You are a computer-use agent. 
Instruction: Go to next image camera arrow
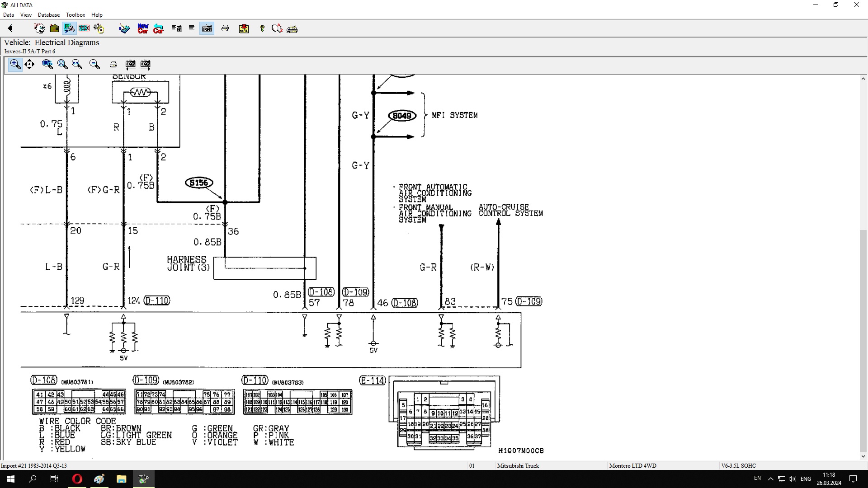(146, 64)
